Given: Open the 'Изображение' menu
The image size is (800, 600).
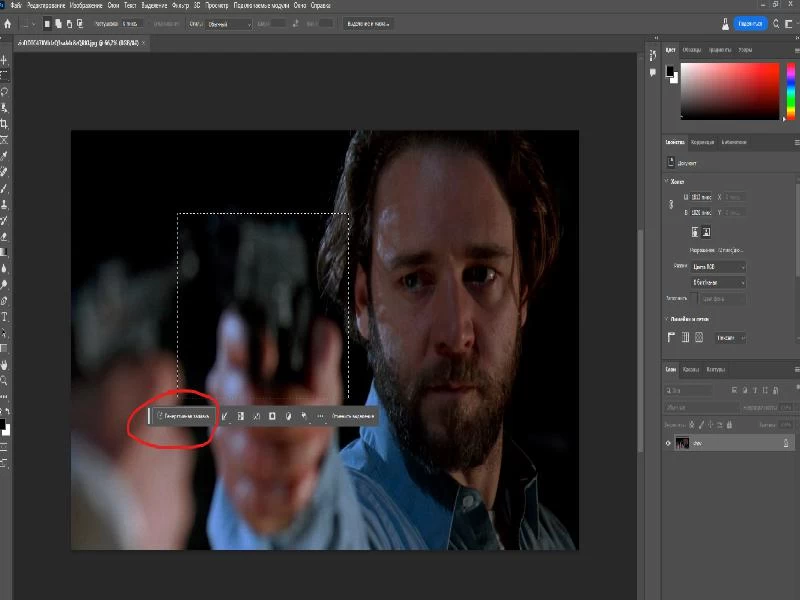Looking at the screenshot, I should [x=86, y=5].
